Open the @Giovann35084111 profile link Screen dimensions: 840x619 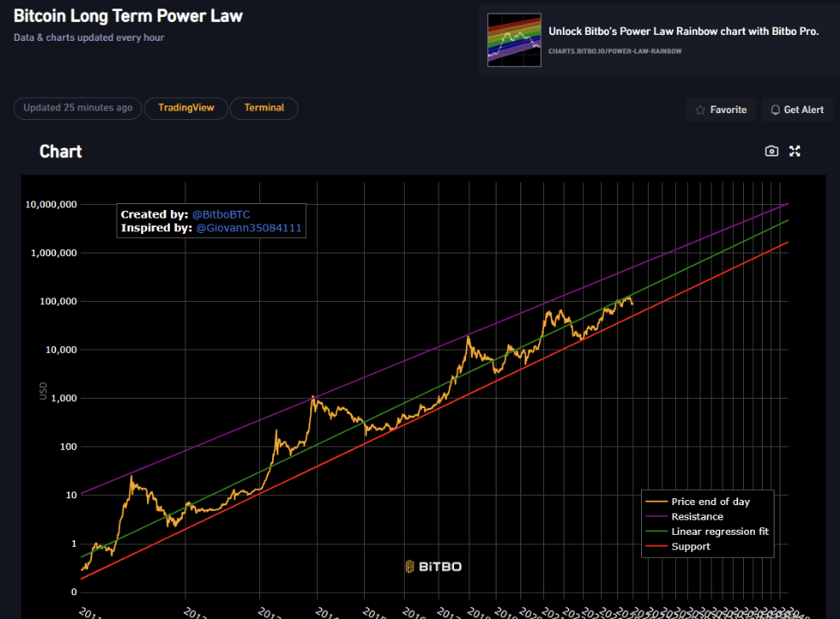point(247,228)
